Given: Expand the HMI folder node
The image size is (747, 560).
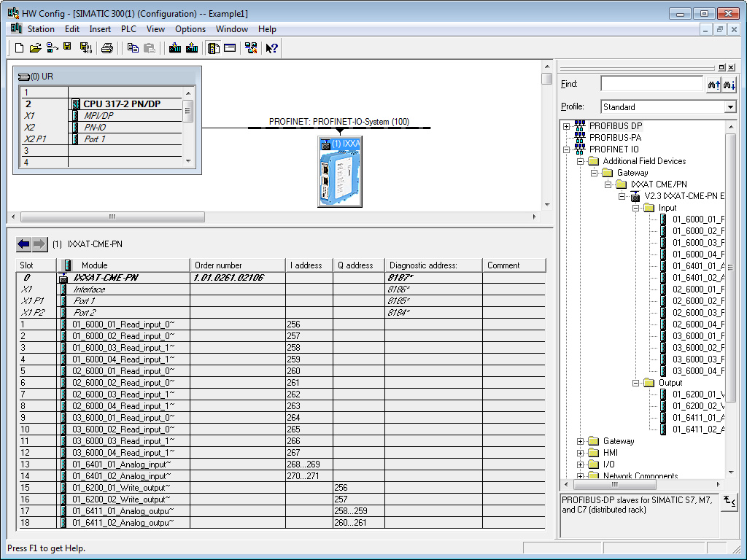Looking at the screenshot, I should pyautogui.click(x=580, y=453).
